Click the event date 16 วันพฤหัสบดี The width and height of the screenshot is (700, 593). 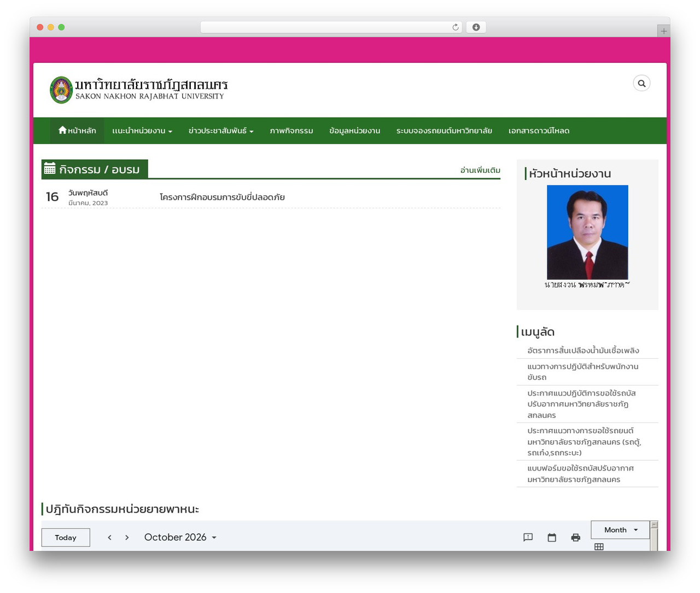point(77,197)
